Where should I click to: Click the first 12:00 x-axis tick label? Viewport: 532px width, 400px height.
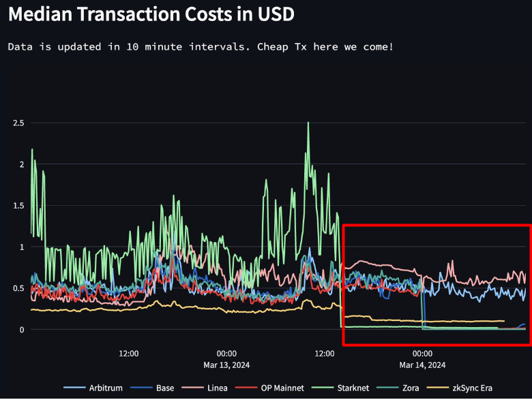tap(129, 354)
